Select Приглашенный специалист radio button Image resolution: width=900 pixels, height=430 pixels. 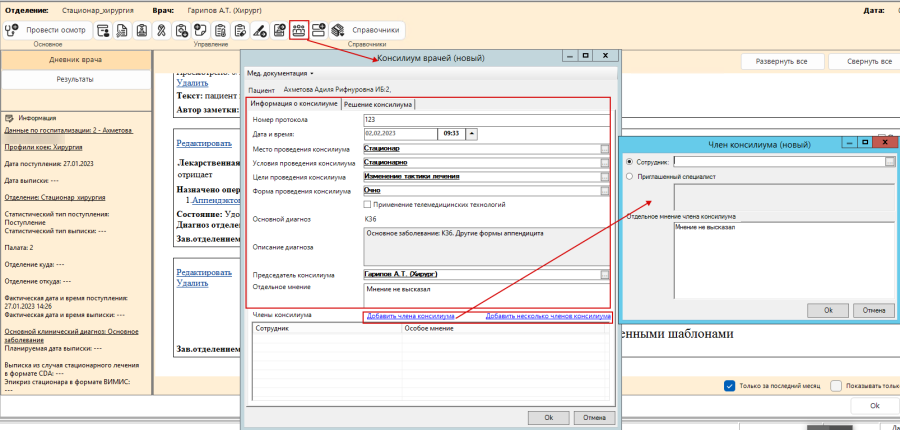click(631, 176)
